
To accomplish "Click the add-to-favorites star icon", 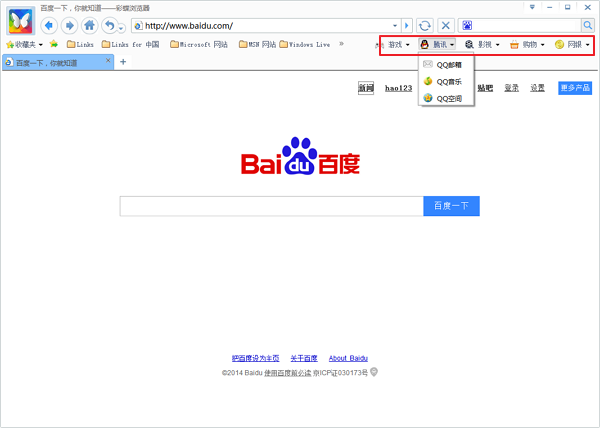I will [x=54, y=44].
